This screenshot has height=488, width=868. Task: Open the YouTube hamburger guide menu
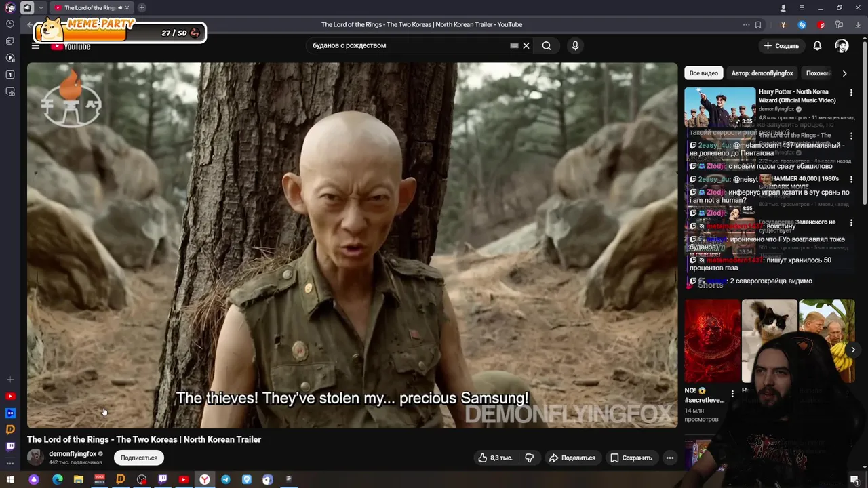pyautogui.click(x=35, y=46)
